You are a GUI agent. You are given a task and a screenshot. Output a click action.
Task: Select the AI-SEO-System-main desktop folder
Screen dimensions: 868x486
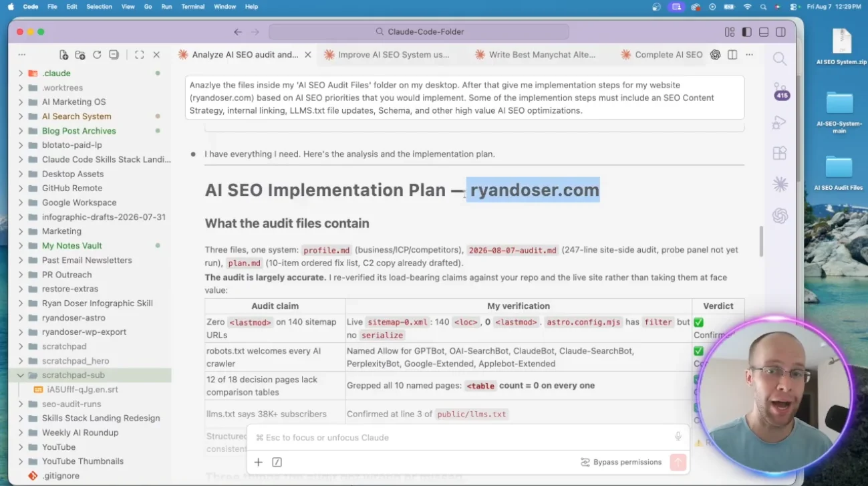839,112
